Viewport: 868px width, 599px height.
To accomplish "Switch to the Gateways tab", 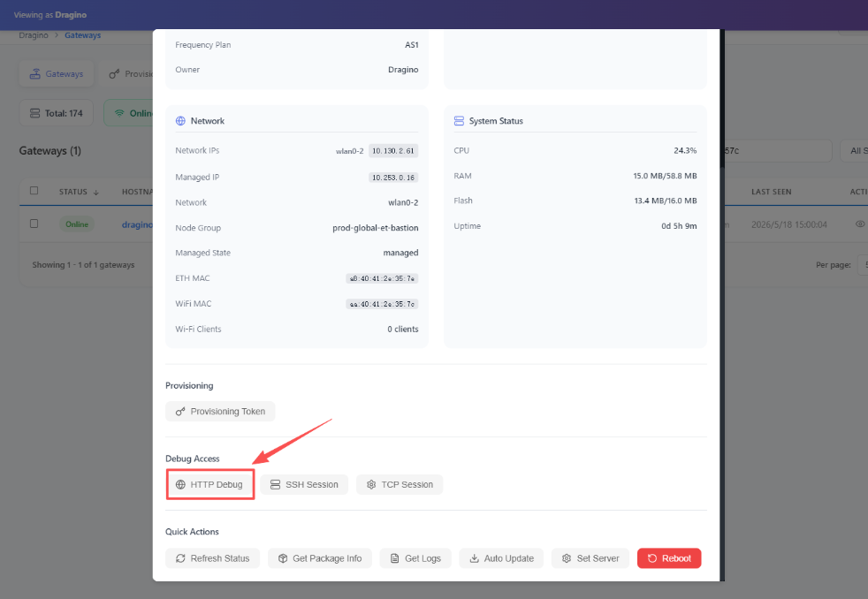I will pos(57,73).
